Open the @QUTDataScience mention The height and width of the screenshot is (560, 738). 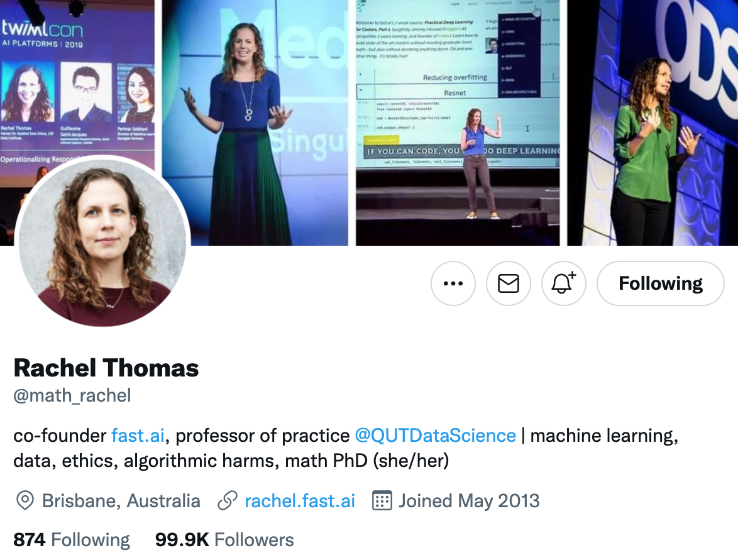click(436, 436)
